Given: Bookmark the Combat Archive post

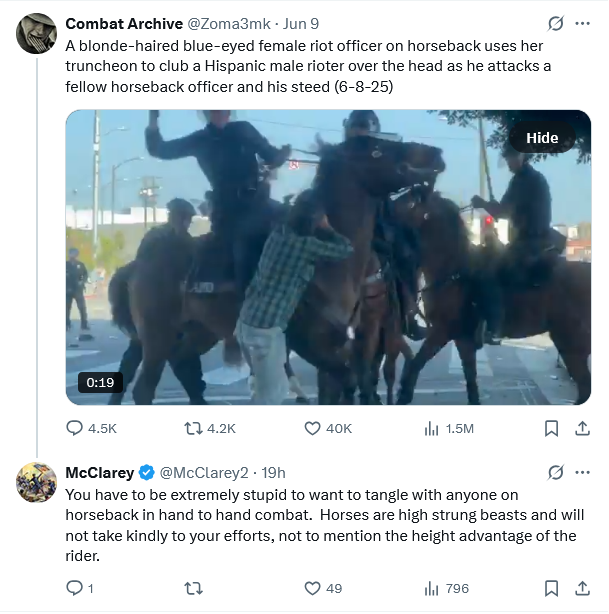Looking at the screenshot, I should (x=550, y=428).
